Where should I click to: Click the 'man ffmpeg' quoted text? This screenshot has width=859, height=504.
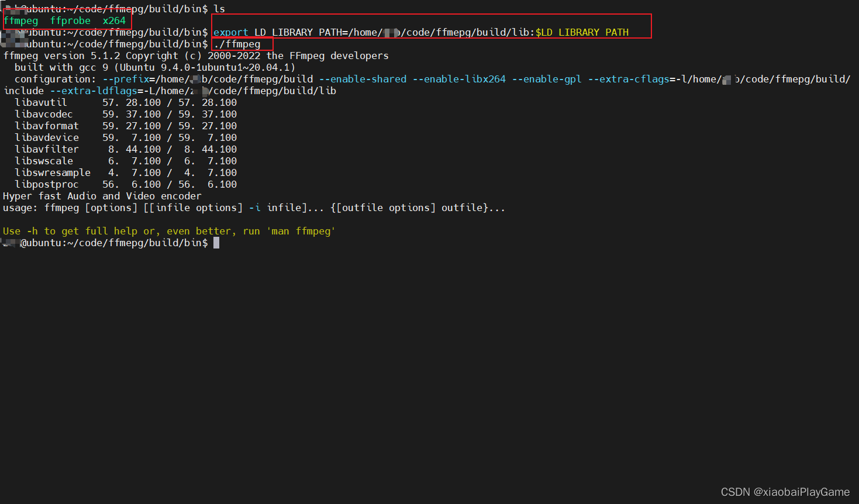tap(301, 232)
